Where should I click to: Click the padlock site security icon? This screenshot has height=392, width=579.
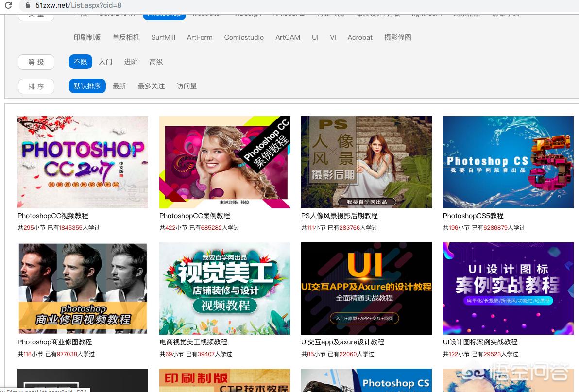[27, 5]
